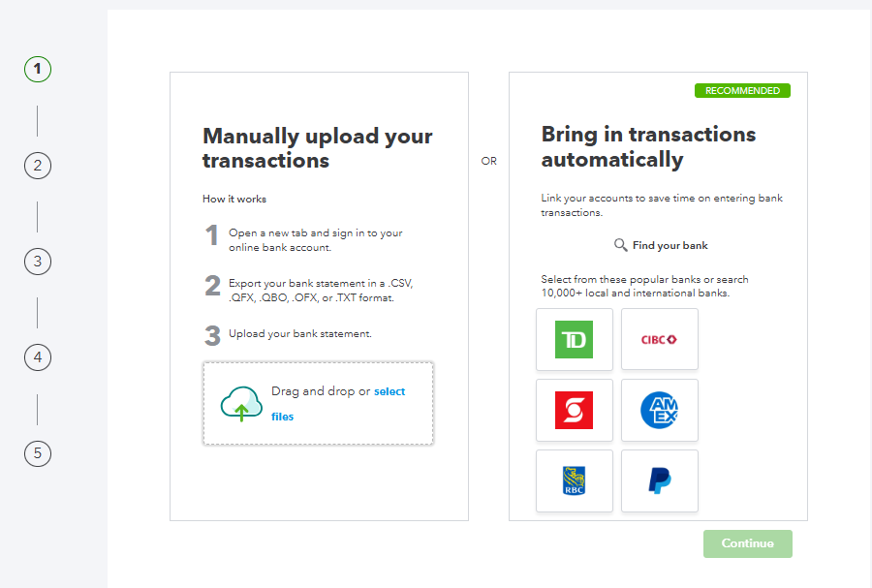
Task: Click the "select files" link
Action: click(389, 392)
